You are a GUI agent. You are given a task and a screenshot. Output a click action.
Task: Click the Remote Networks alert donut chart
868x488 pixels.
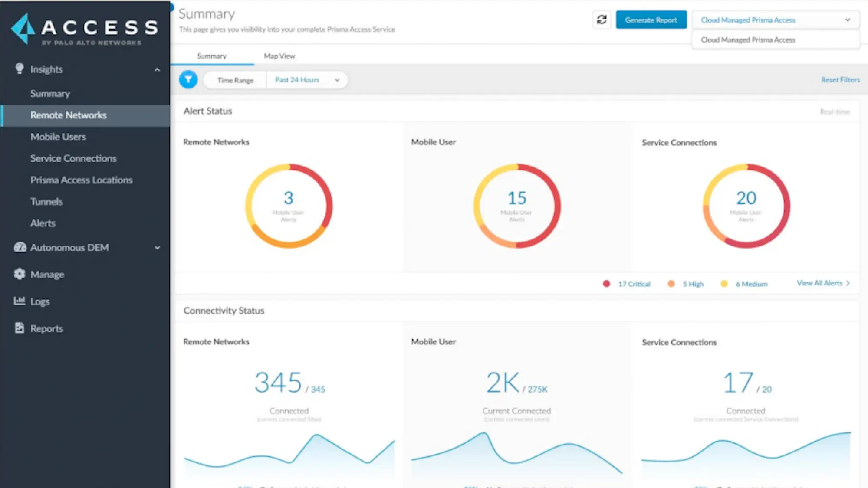(289, 206)
